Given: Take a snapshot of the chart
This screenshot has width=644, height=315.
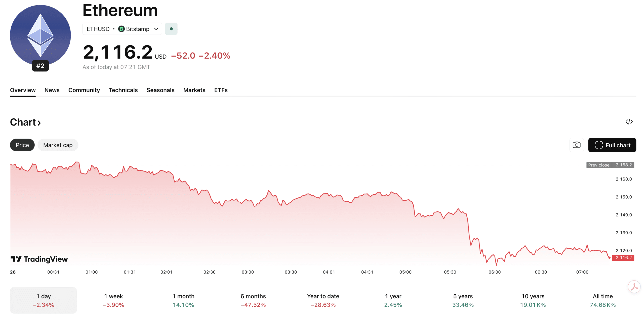Looking at the screenshot, I should pyautogui.click(x=577, y=145).
